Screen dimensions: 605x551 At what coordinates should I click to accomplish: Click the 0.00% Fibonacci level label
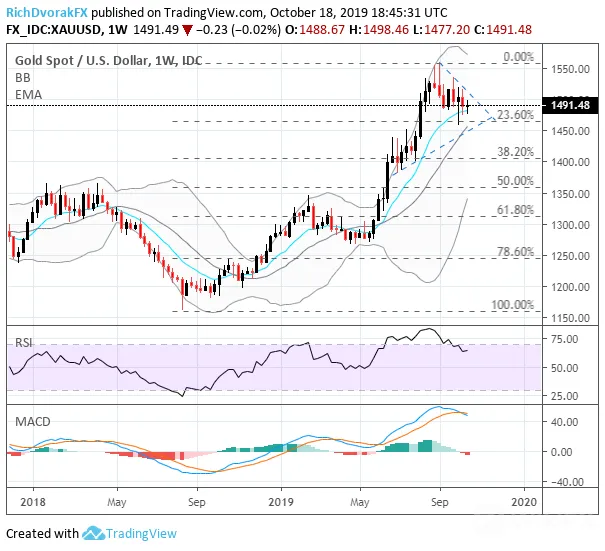(x=519, y=57)
